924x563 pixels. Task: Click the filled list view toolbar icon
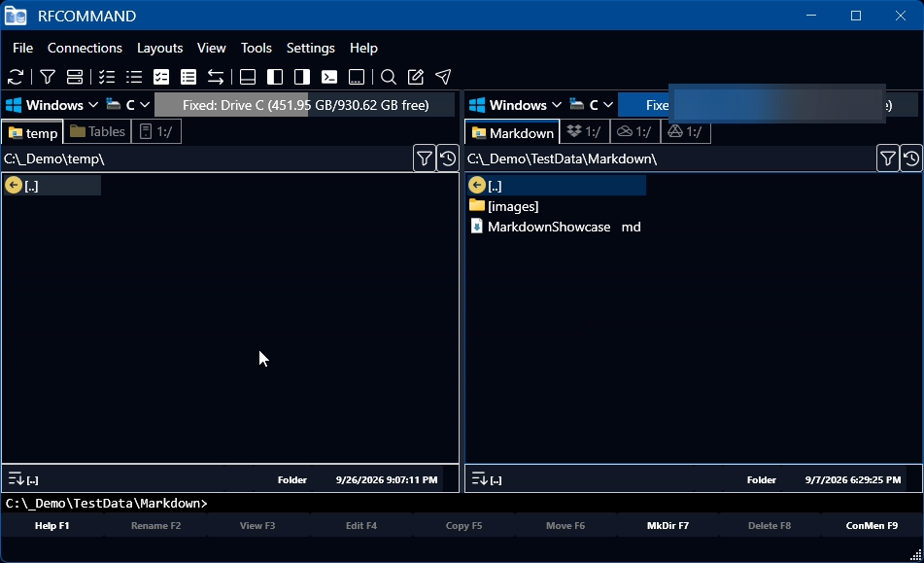(188, 77)
